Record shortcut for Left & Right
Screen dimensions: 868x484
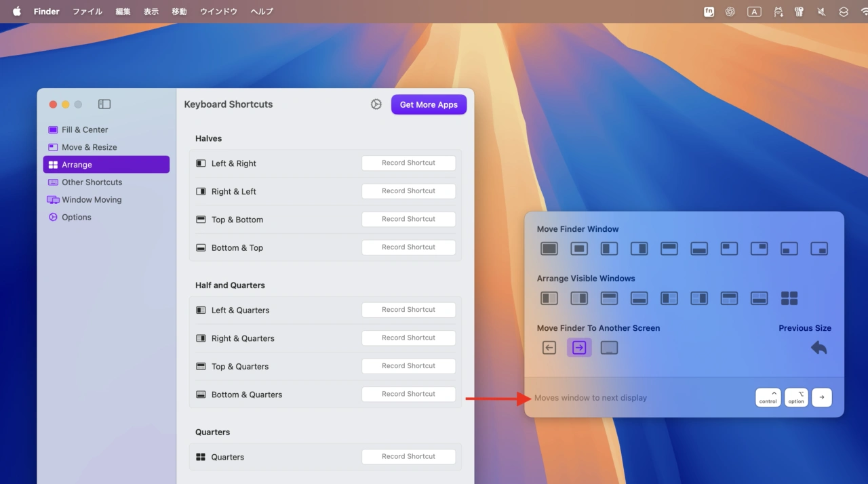(408, 163)
